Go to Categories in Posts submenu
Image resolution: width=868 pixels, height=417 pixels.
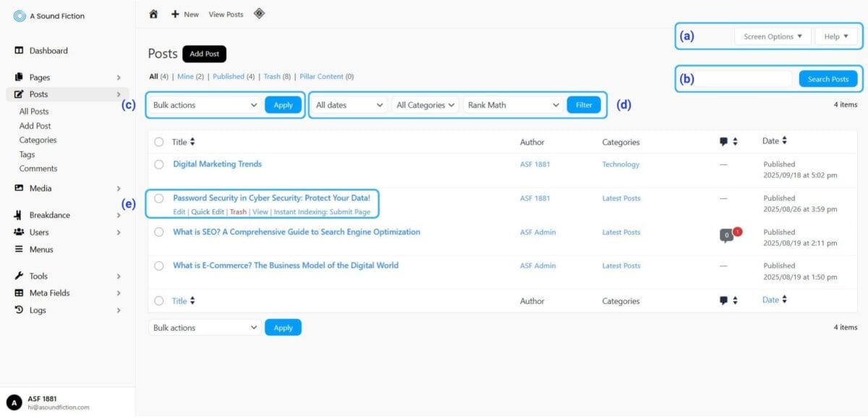click(38, 140)
